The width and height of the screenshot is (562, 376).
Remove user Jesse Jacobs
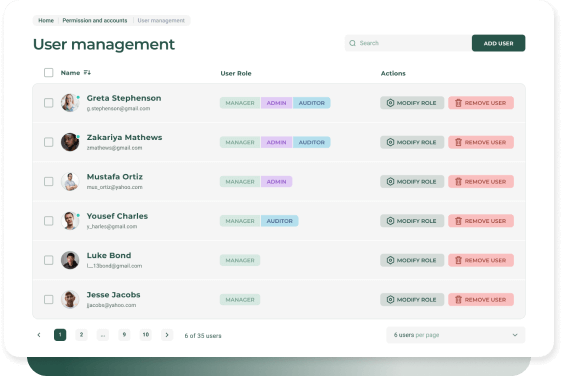[x=481, y=299]
